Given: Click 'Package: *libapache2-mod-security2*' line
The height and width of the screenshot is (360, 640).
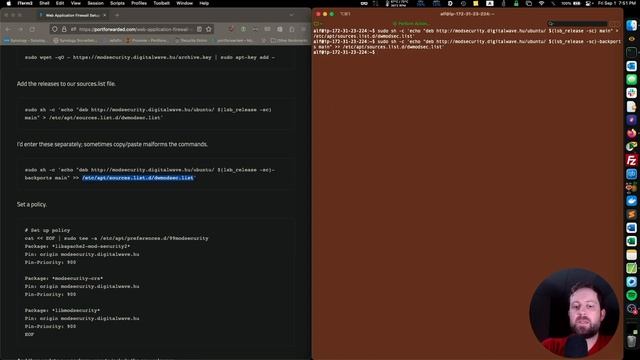Looking at the screenshot, I should (77, 246).
